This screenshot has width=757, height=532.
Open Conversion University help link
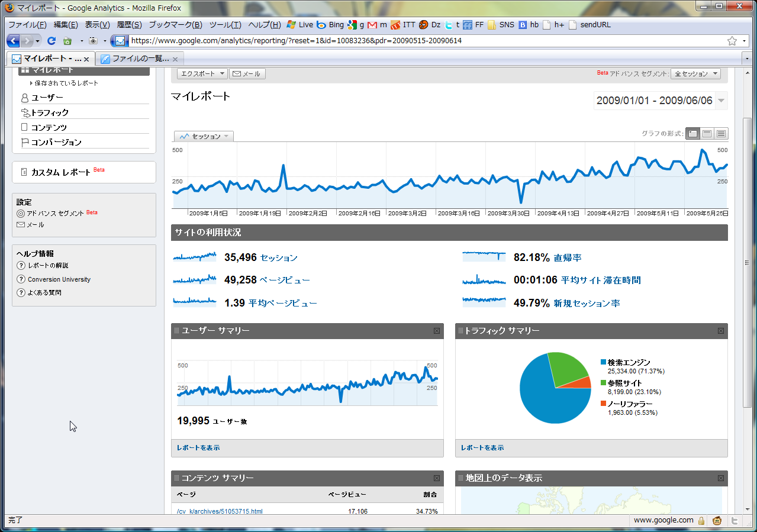point(59,279)
